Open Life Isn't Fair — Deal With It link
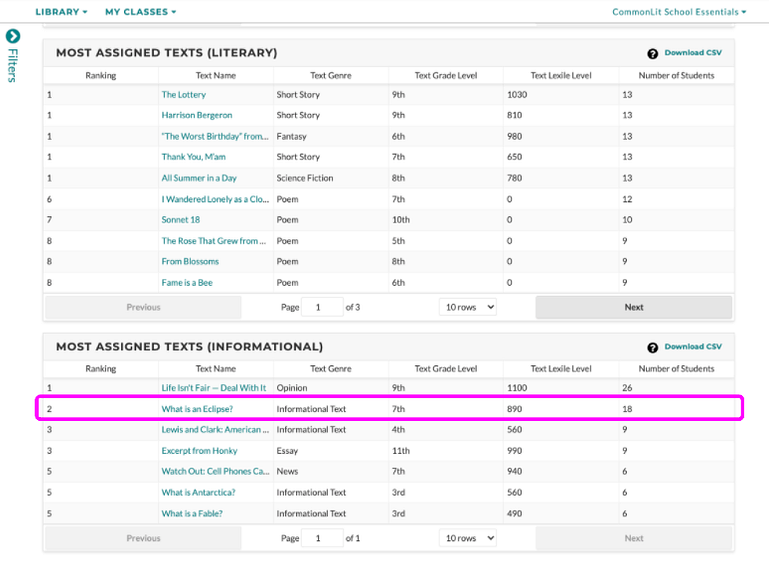This screenshot has height=564, width=769. (x=213, y=387)
